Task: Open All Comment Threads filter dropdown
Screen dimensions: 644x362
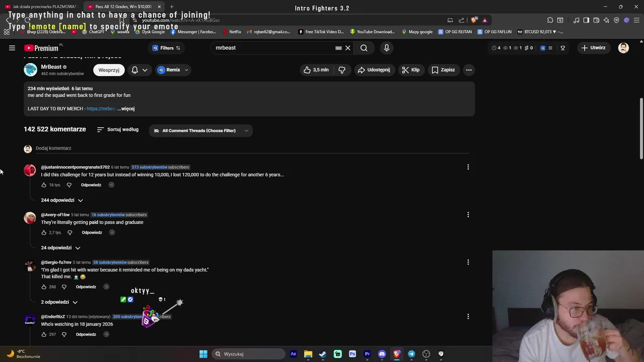Action: point(201,131)
